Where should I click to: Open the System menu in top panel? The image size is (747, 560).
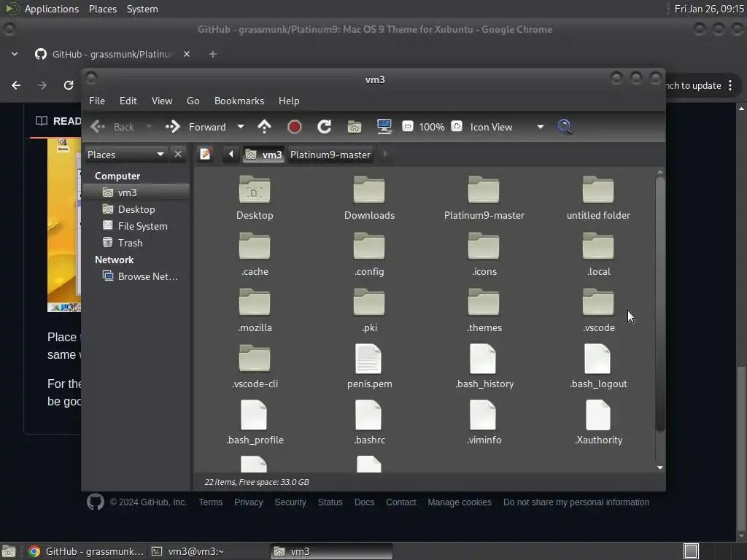tap(142, 9)
